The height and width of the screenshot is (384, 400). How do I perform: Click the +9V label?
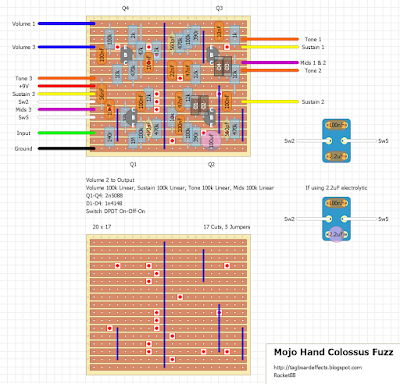[x=24, y=86]
